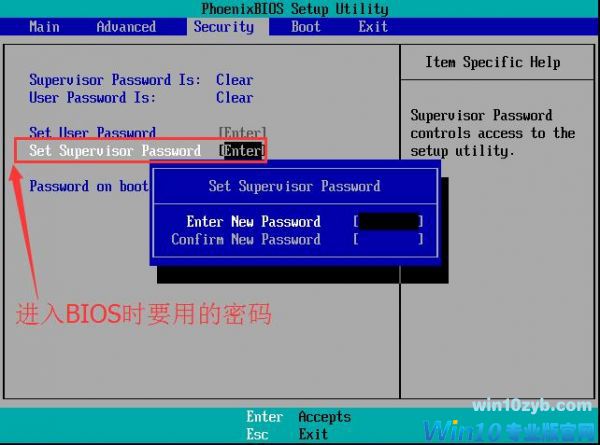Click the Enter Accepts hint in footer
Screen dimensions: 600x445
(x=298, y=417)
